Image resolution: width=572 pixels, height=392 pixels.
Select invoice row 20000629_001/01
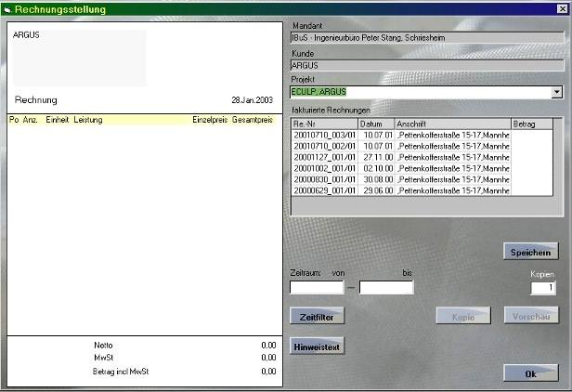point(325,190)
